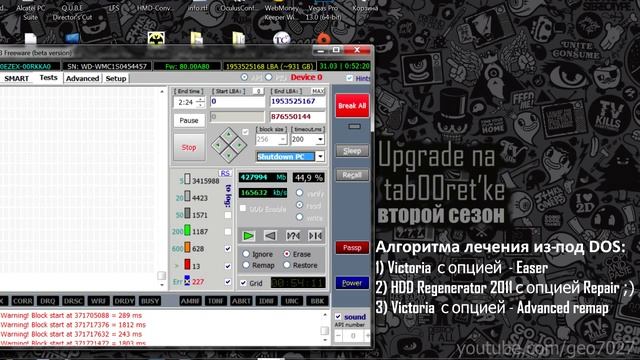The image size is (640, 360).
Task: Toggle the Hints checkbox
Action: tap(349, 78)
